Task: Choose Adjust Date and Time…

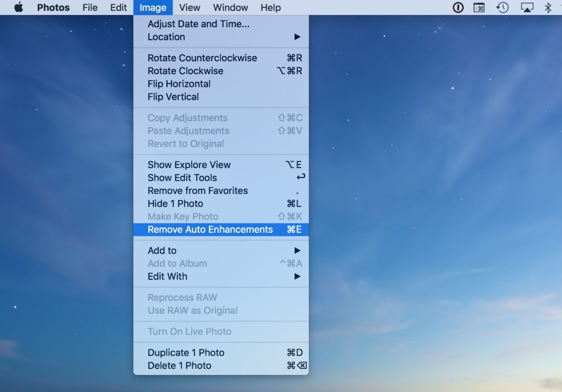Action: [x=221, y=24]
